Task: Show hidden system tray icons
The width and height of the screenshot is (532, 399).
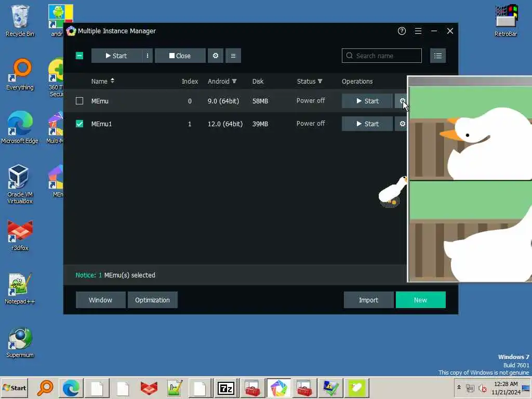Action: (459, 388)
